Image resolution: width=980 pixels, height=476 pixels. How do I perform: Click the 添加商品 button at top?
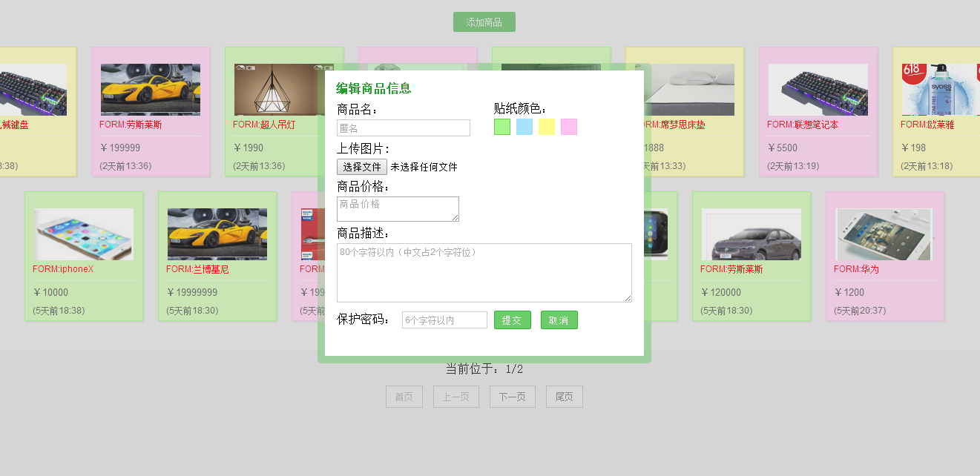(484, 22)
